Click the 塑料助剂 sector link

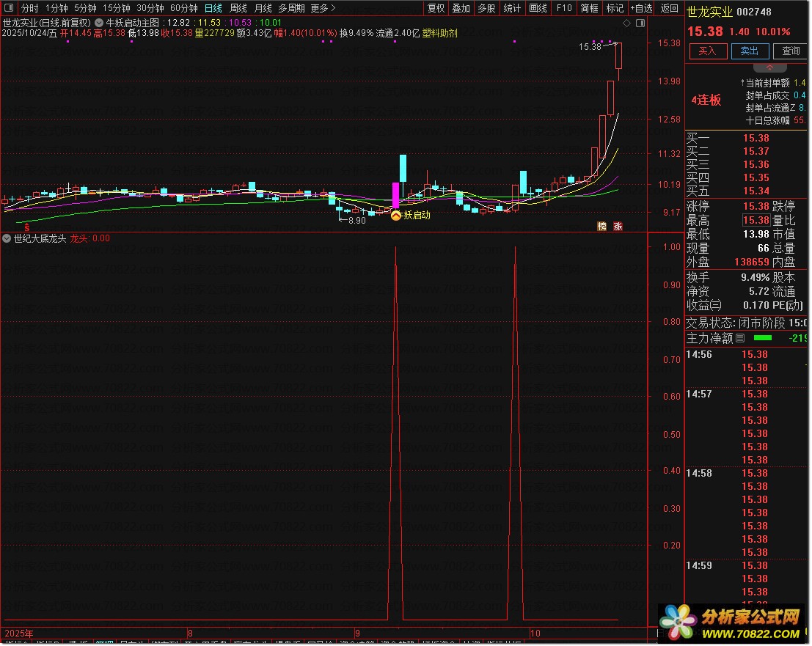click(439, 33)
